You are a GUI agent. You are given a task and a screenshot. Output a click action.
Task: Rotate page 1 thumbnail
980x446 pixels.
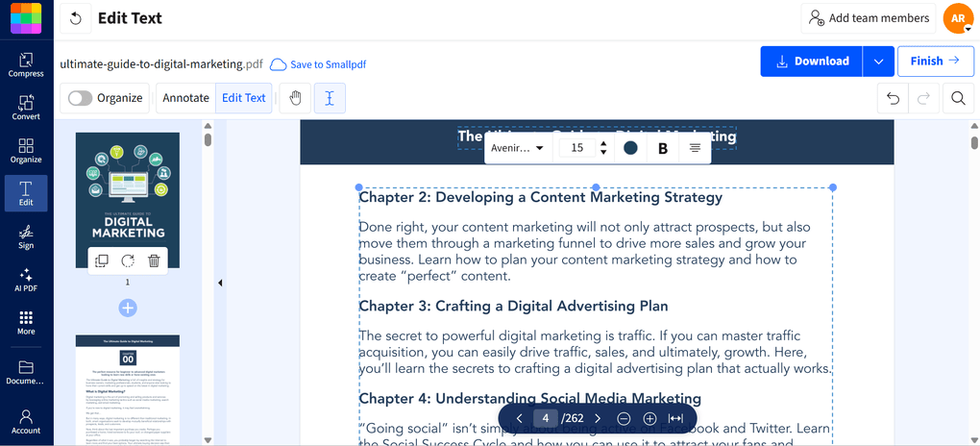[x=128, y=260]
